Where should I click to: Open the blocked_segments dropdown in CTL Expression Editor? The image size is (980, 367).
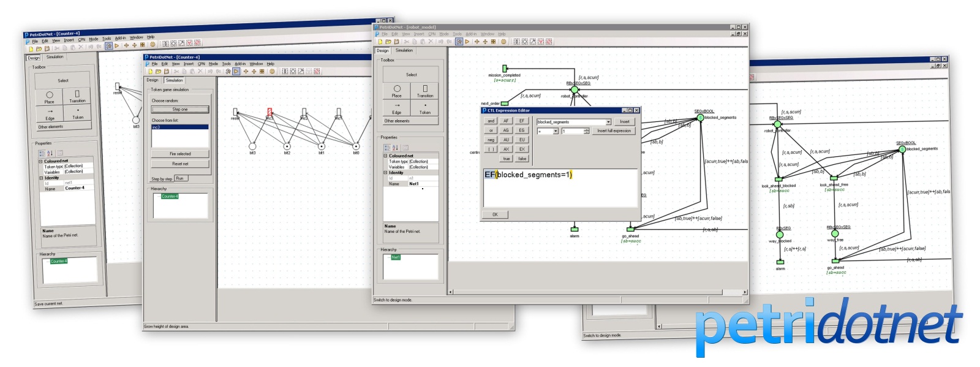click(608, 122)
